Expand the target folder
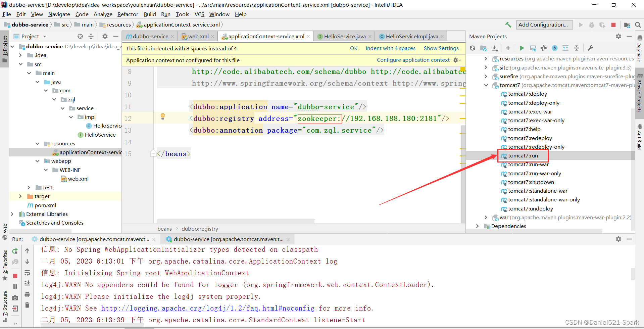Viewport: 644px width, 329px height. (20, 196)
